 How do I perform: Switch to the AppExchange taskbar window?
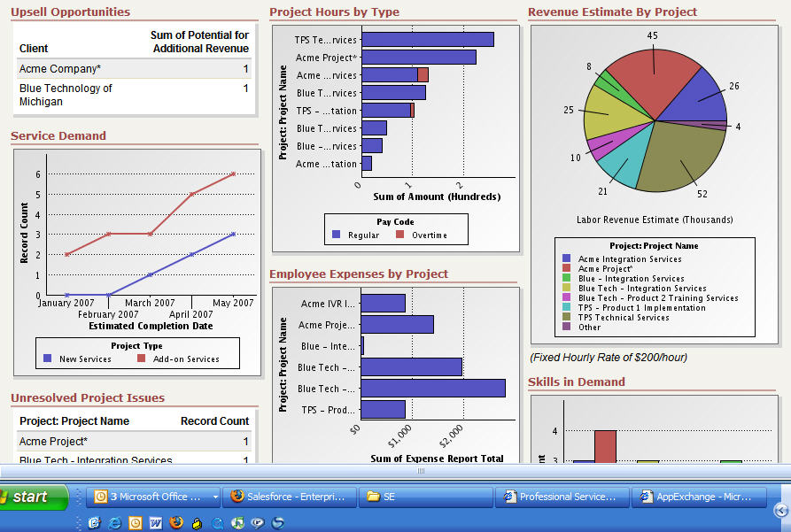[x=699, y=497]
